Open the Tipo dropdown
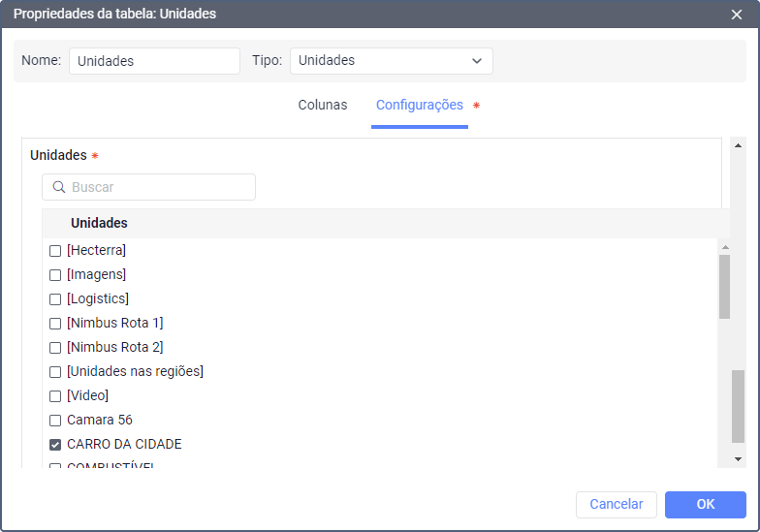The width and height of the screenshot is (760, 532). click(x=391, y=61)
